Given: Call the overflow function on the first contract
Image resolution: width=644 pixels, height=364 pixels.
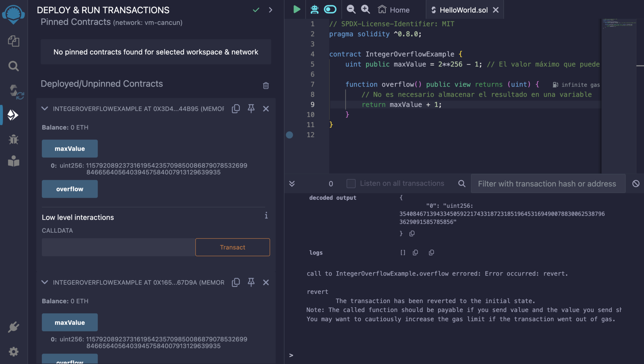Looking at the screenshot, I should point(69,189).
